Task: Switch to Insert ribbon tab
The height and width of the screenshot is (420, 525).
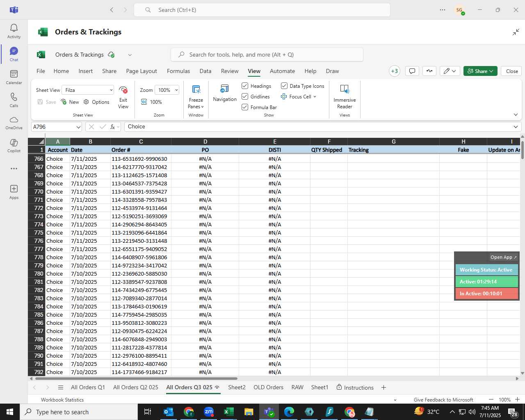Action: pyautogui.click(x=85, y=71)
